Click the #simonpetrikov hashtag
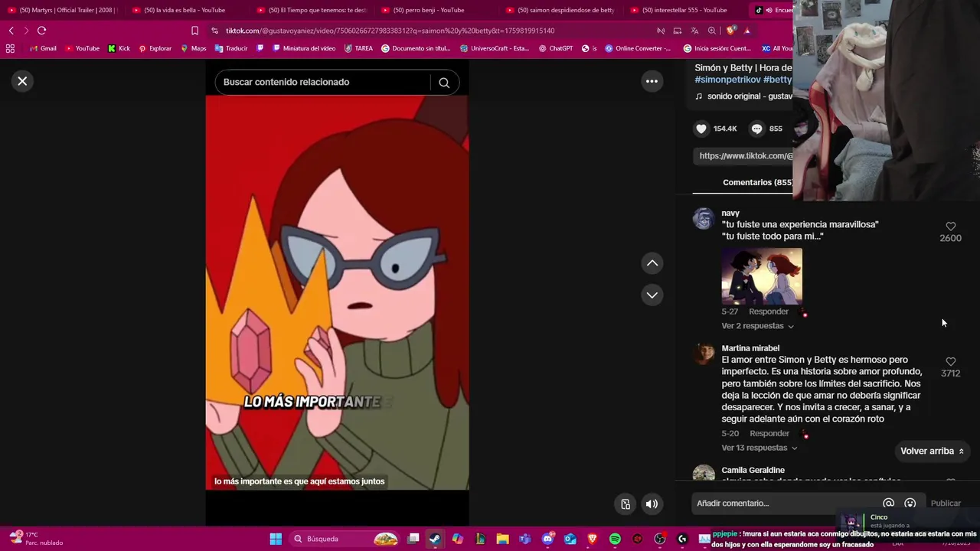980x551 pixels. point(727,80)
